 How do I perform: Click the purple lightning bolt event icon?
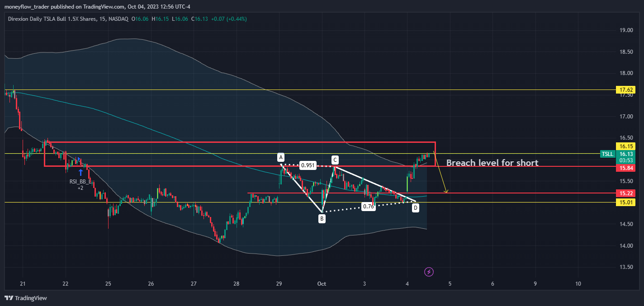point(429,272)
